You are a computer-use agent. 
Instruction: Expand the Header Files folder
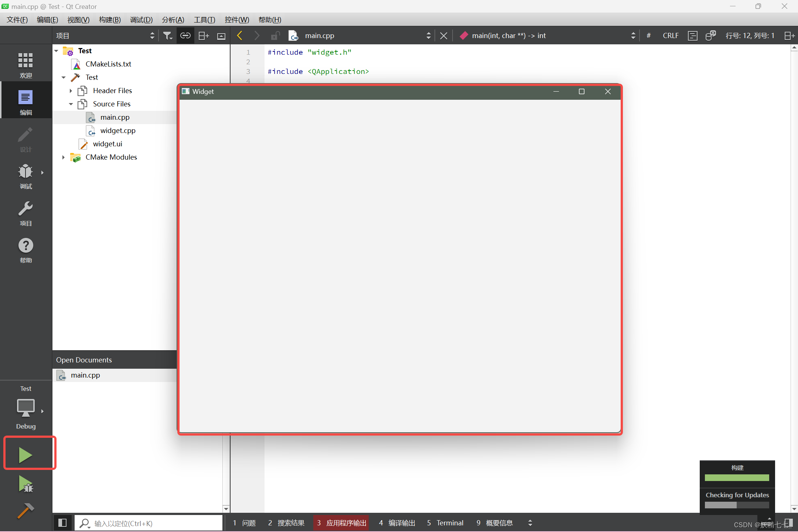point(71,91)
